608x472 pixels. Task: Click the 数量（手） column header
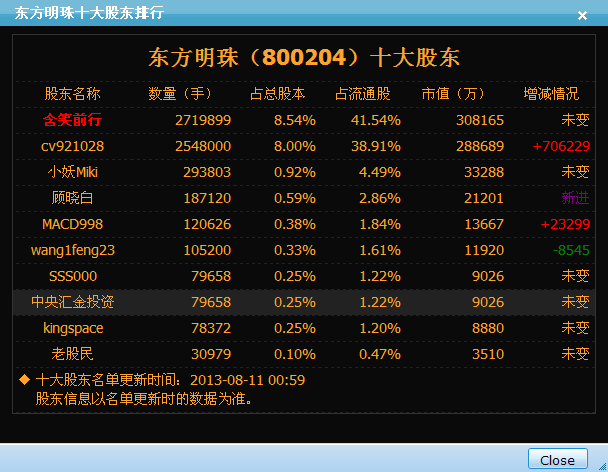(x=180, y=94)
